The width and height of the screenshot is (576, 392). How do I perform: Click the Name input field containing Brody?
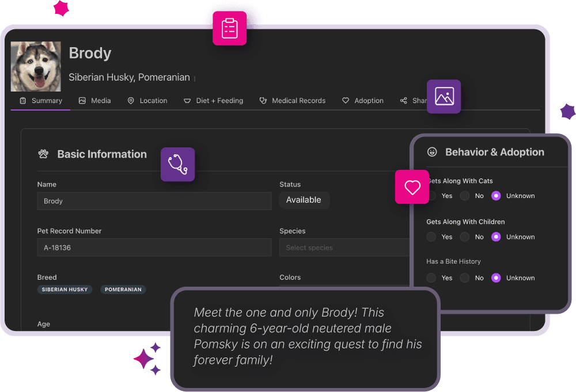(x=154, y=201)
